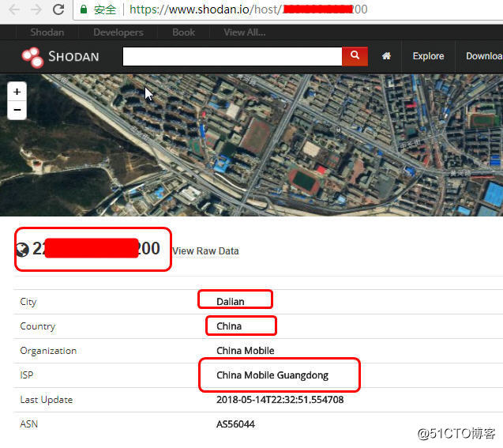Image resolution: width=503 pixels, height=448 pixels.
Task: Click the red search magnifier button
Action: click(x=355, y=56)
